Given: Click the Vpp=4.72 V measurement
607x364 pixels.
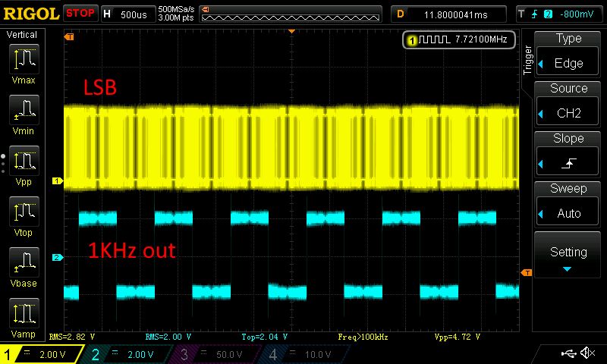Looking at the screenshot, I should [x=458, y=337].
